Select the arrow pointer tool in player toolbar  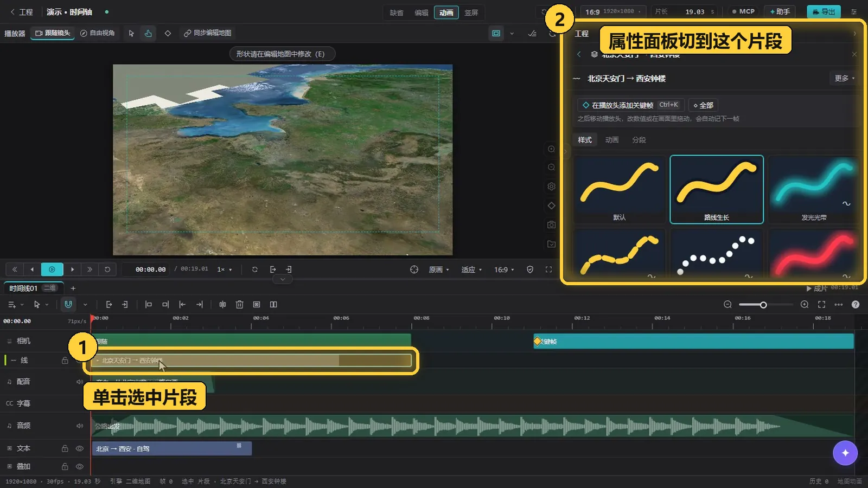click(x=131, y=34)
